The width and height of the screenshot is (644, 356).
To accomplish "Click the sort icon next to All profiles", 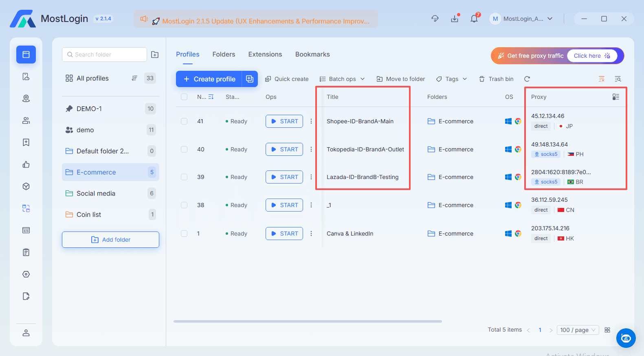I will tap(134, 78).
